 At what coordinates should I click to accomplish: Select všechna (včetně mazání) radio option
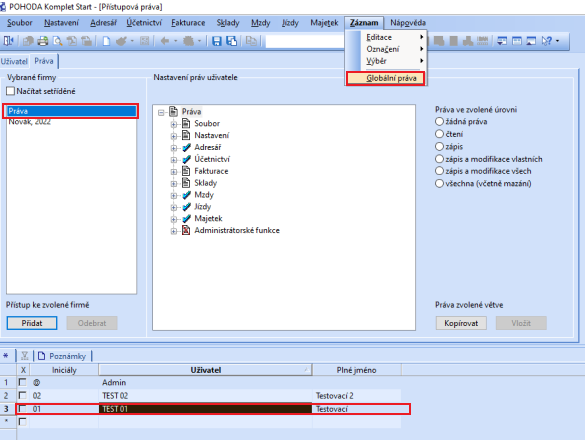tap(439, 183)
